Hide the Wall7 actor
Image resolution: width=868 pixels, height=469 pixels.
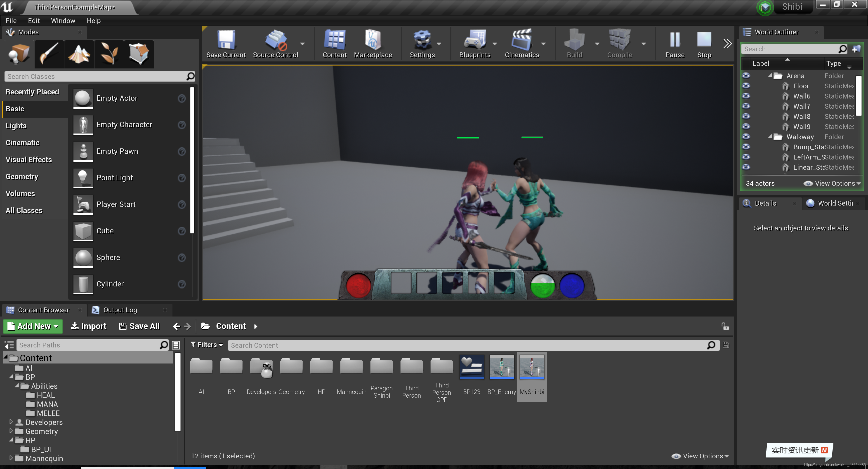746,106
